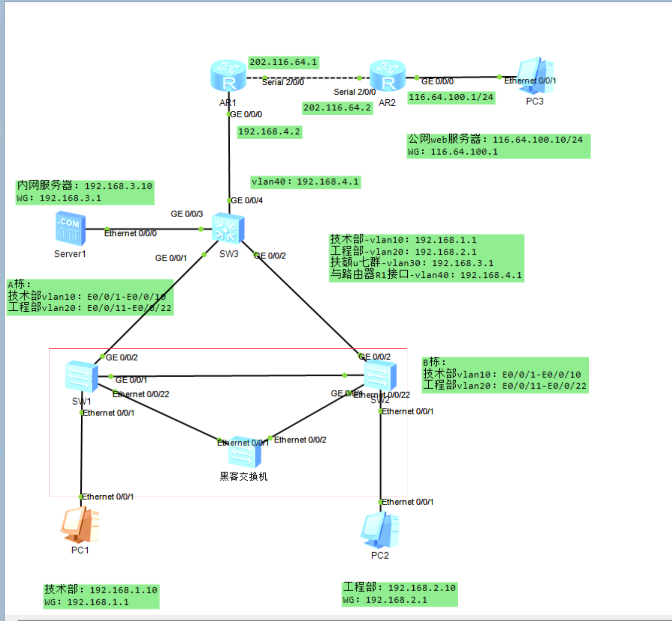The height and width of the screenshot is (621, 672).
Task: Select the GE 0/0/0 label below AR1
Action: [x=246, y=115]
